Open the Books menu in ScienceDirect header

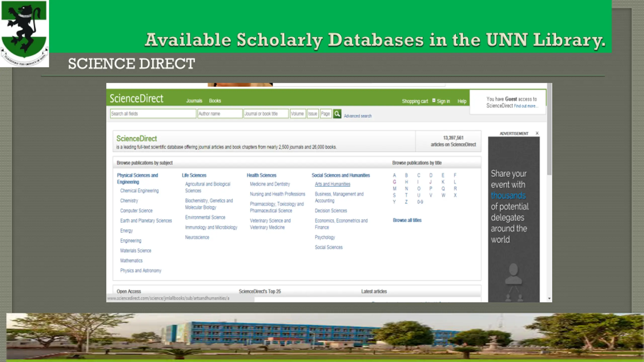point(215,101)
